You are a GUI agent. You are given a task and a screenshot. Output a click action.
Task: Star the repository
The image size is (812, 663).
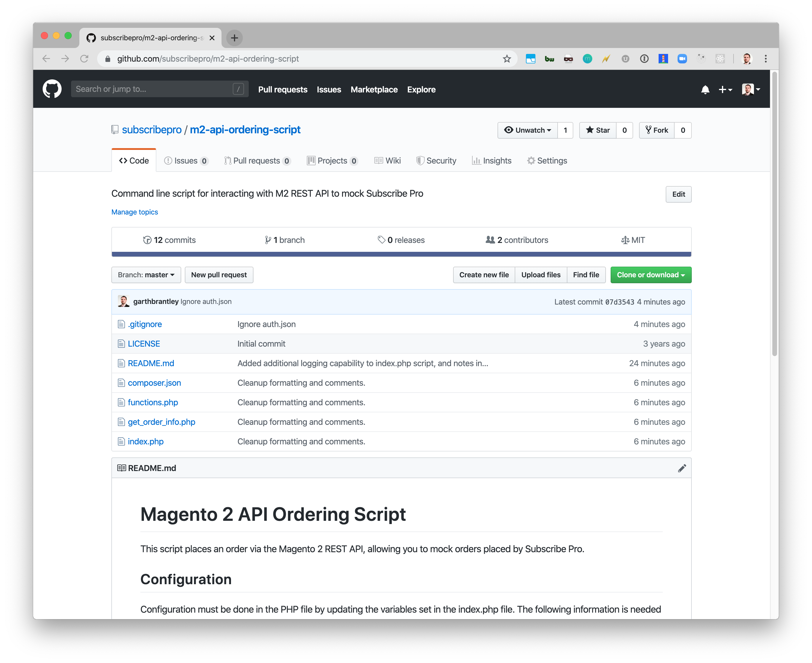(x=598, y=130)
